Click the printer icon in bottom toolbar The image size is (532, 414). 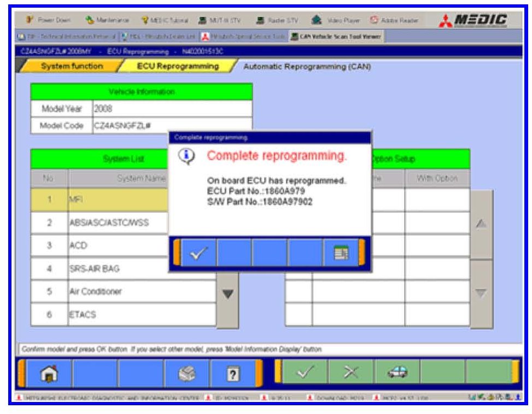(187, 374)
